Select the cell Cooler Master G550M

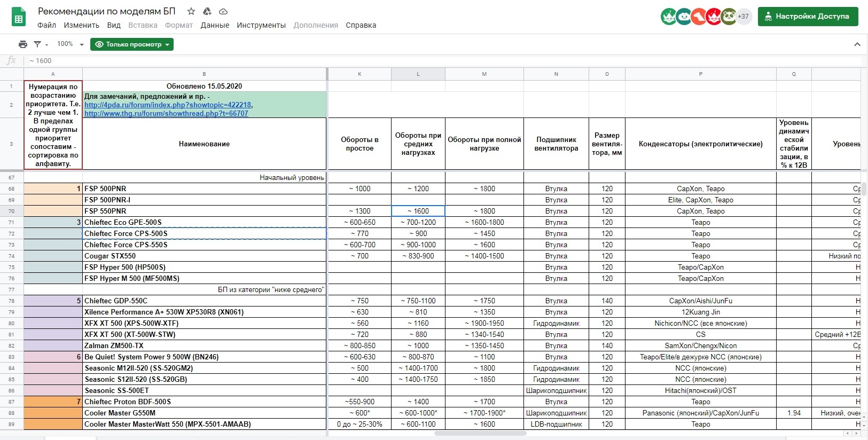point(204,413)
